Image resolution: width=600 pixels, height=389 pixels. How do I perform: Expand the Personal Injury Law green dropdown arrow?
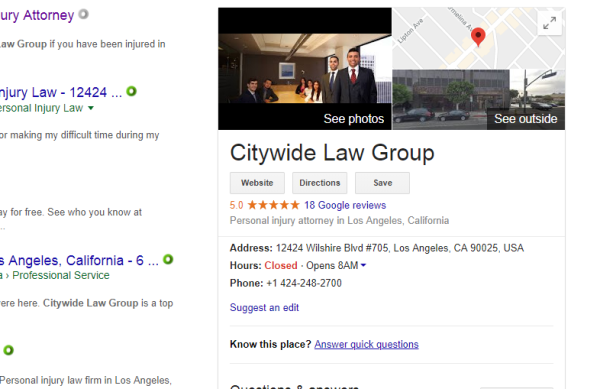point(91,108)
